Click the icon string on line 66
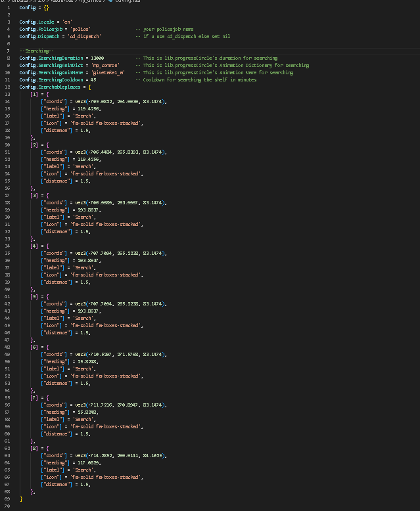420x511 pixels. tap(106, 477)
